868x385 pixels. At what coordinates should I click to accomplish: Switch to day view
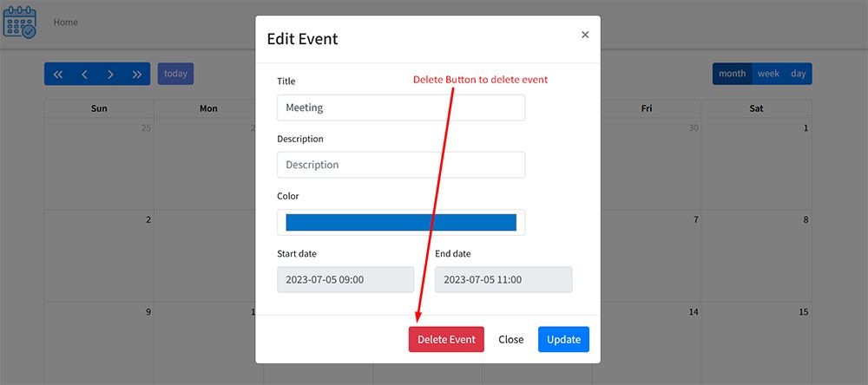pos(799,74)
